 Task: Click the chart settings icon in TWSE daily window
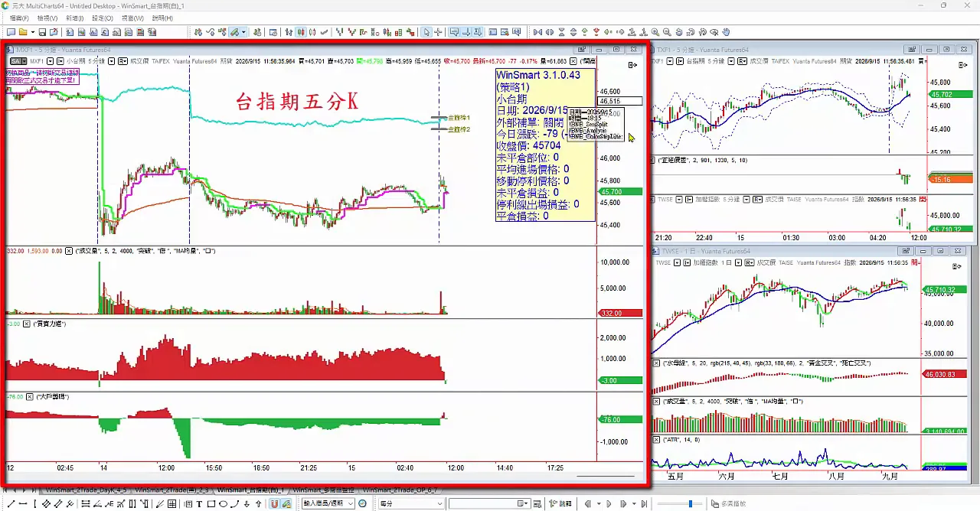click(906, 251)
